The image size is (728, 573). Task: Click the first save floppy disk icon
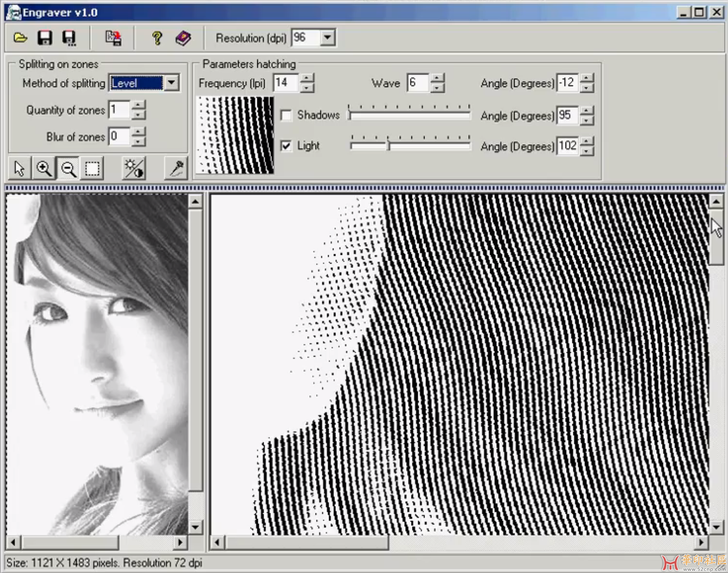coord(45,38)
